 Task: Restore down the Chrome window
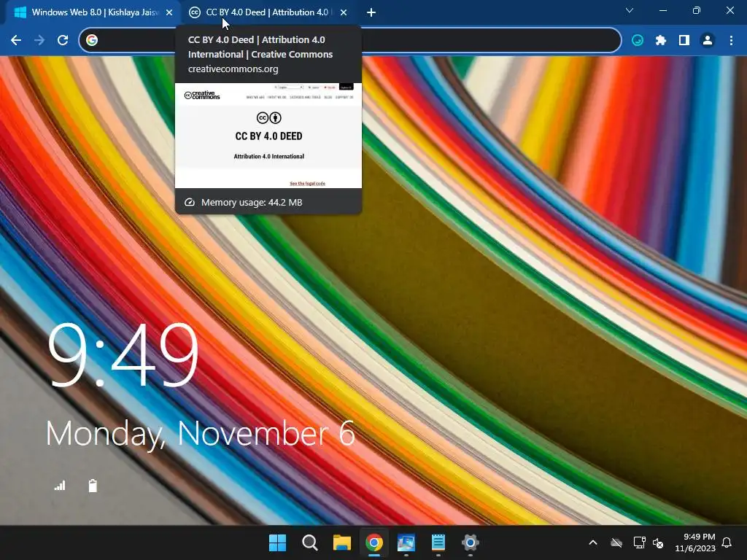pos(697,10)
